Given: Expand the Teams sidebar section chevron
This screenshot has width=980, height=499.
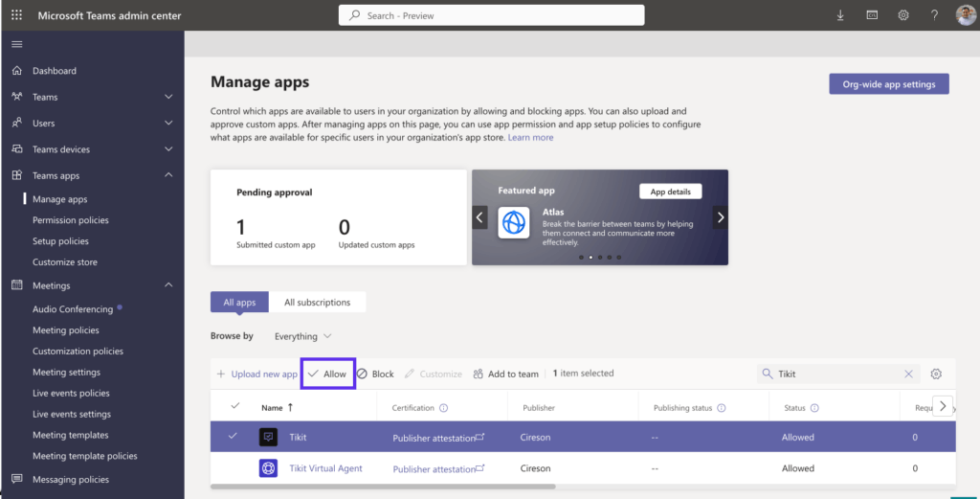Looking at the screenshot, I should pos(168,97).
